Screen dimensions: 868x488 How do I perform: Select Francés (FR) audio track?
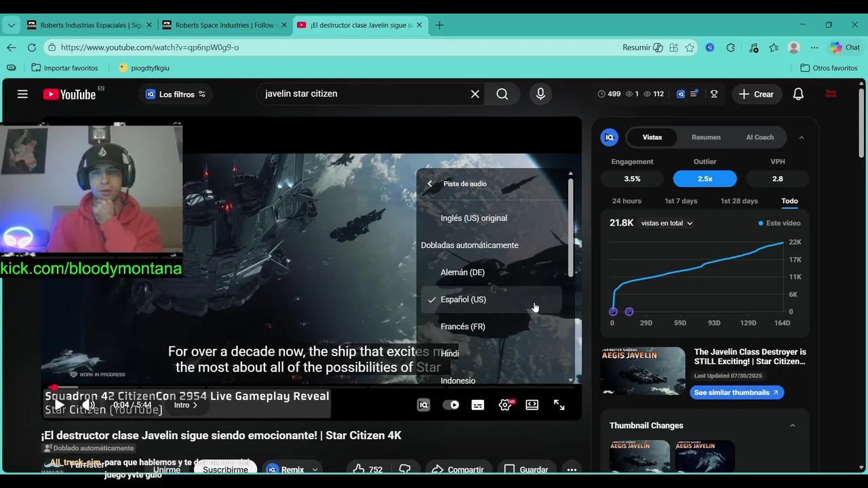[492, 327]
